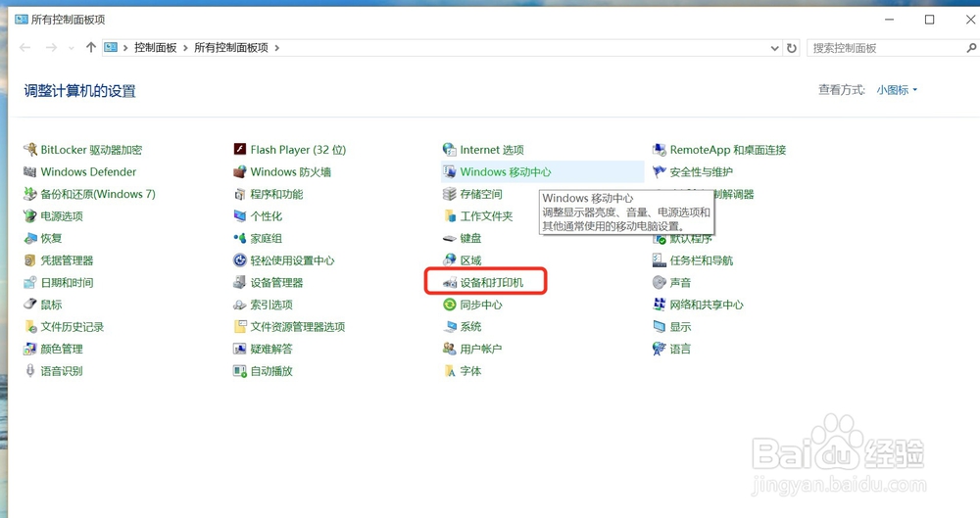Viewport: 980px width, 518px height.
Task: Open 区域 globe icon
Action: (x=450, y=259)
